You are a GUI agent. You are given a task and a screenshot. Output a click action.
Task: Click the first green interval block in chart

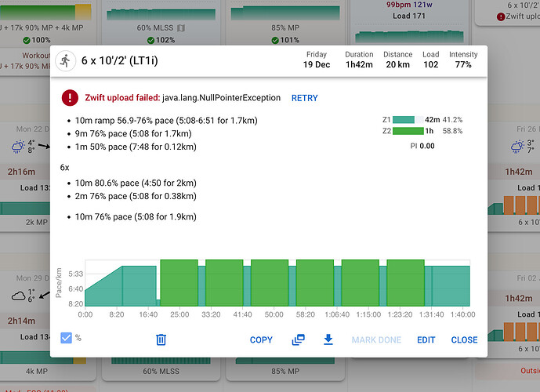click(x=179, y=283)
